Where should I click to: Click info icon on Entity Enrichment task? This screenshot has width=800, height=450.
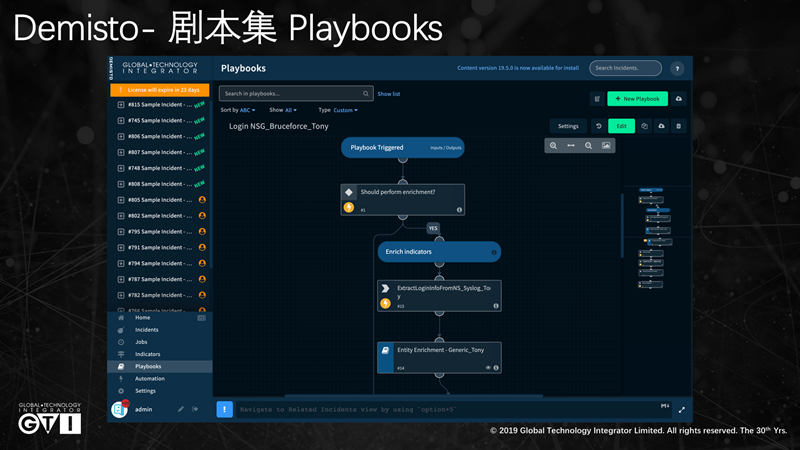click(496, 368)
